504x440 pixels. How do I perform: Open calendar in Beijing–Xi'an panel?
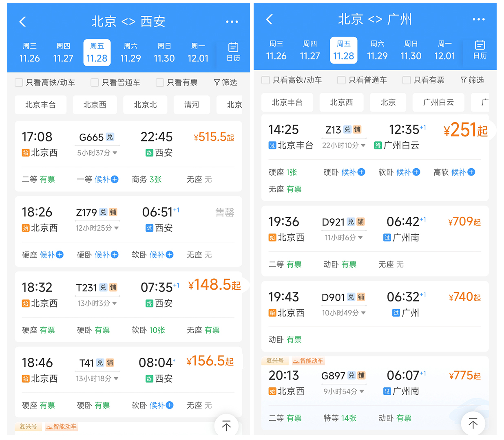click(x=233, y=52)
